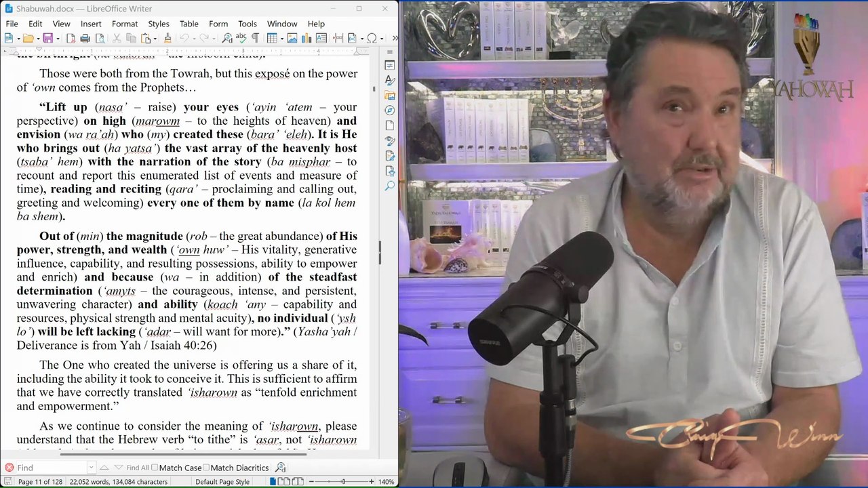Click the Undo arrow icon
Viewport: 868px width, 488px height.
(x=183, y=39)
